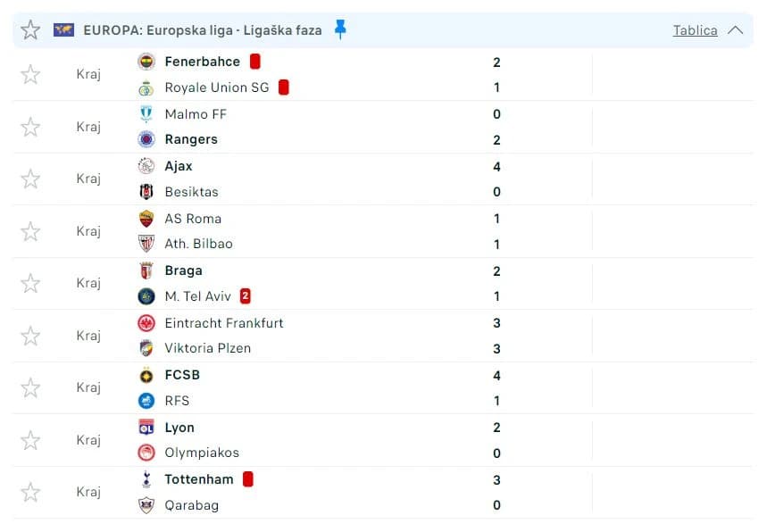This screenshot has height=532, width=767.
Task: Click the Ajax club crest
Action: click(x=146, y=166)
